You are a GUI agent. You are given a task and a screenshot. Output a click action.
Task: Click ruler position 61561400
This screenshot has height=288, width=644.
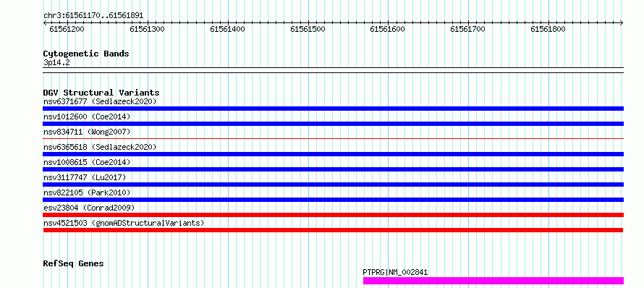point(227,29)
